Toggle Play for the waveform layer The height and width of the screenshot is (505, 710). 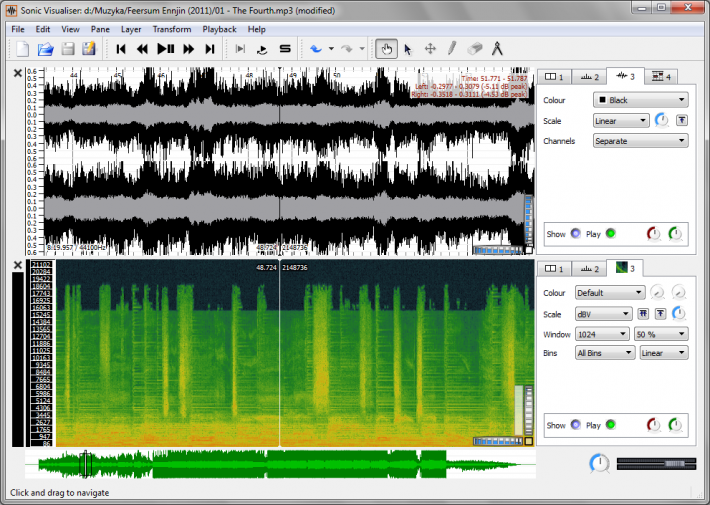click(610, 234)
